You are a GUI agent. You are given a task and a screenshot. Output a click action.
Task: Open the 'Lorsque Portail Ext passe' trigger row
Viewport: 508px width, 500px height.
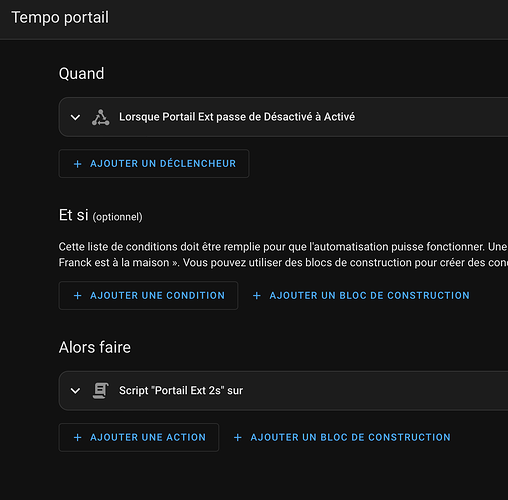pos(283,117)
